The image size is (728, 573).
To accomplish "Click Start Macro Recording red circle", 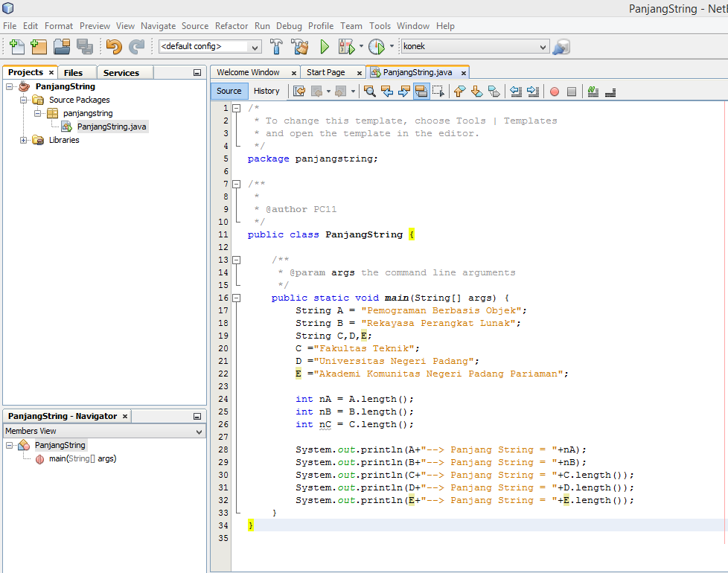I will click(x=554, y=92).
